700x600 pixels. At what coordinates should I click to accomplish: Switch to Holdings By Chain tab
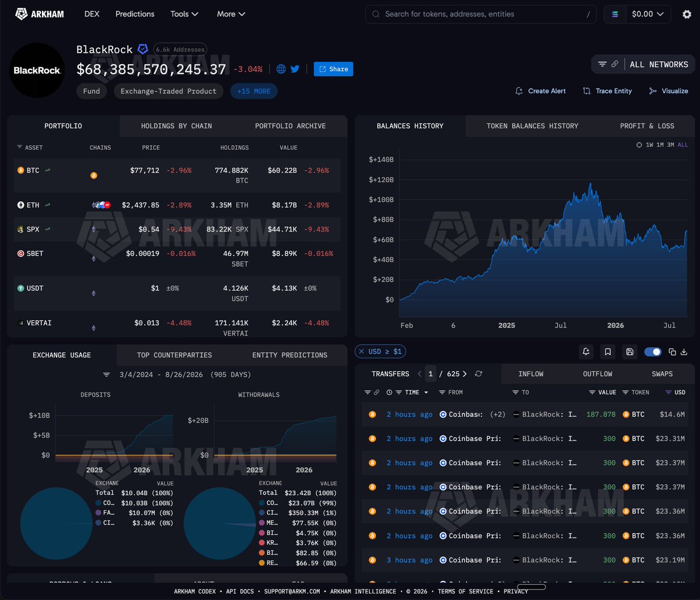coord(176,126)
